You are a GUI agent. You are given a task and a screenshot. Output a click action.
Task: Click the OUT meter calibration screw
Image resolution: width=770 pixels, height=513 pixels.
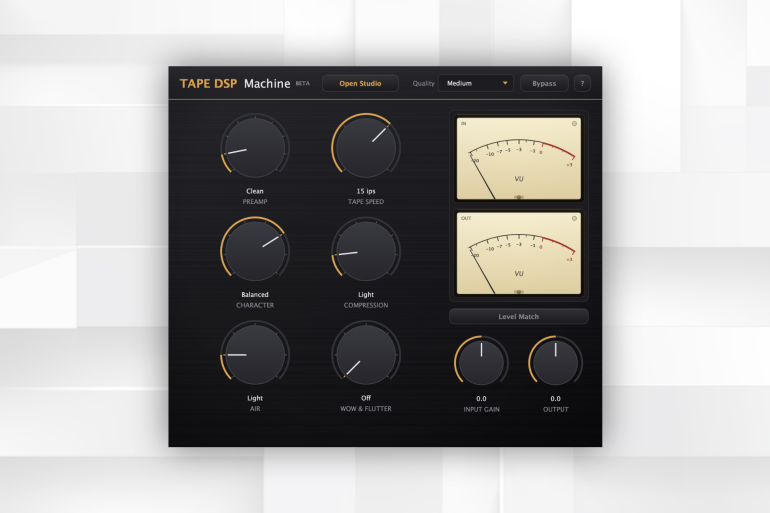[x=519, y=292]
